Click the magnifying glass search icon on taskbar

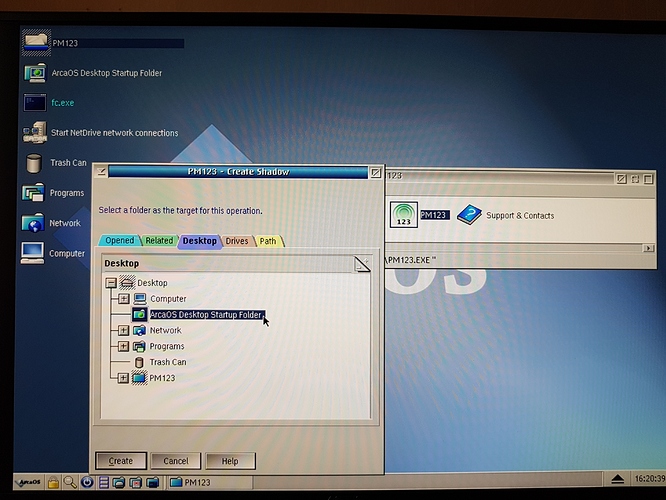click(70, 483)
